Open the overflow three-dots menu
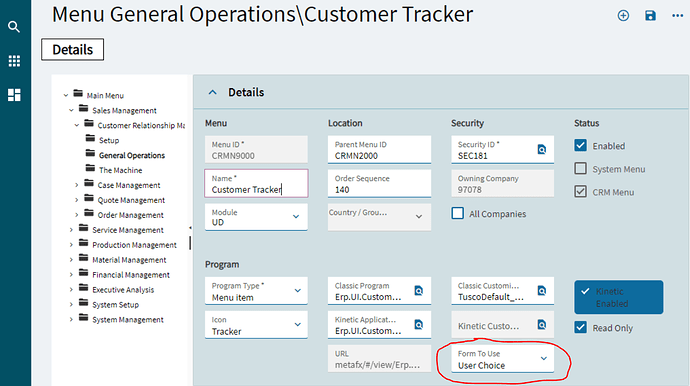 (x=677, y=16)
